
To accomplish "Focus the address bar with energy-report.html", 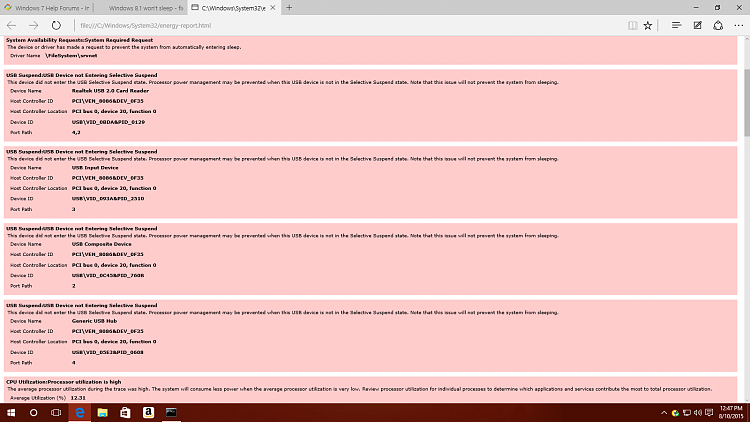I will point(349,25).
